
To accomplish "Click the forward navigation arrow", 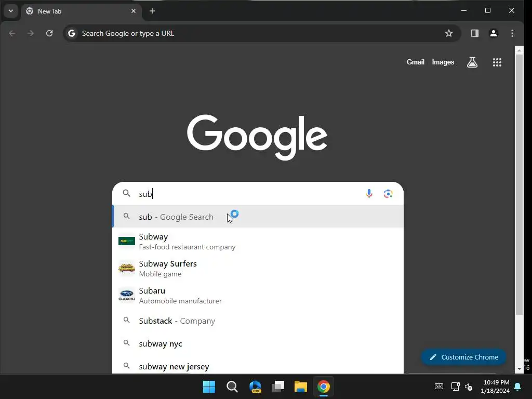I will tap(31, 33).
